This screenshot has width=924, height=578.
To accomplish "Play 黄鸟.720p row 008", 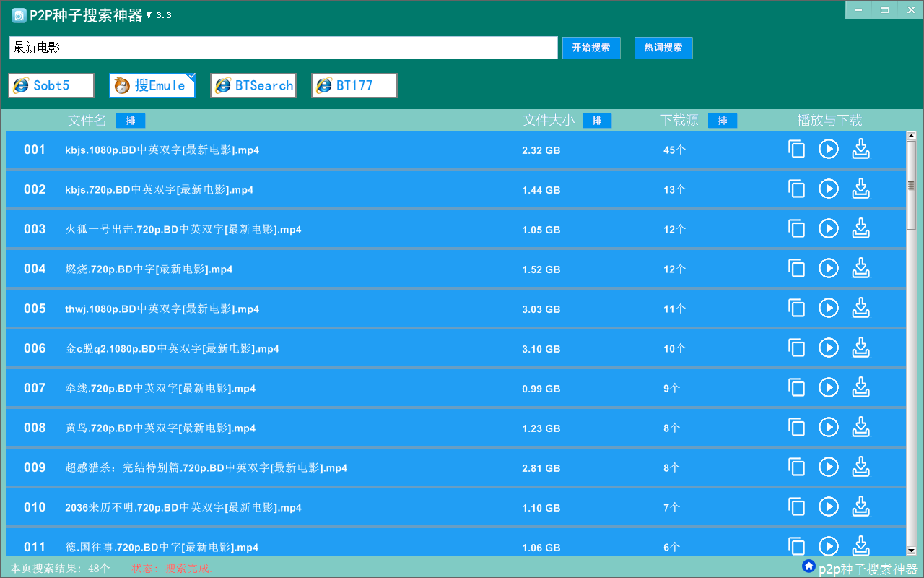I will pyautogui.click(x=829, y=428).
